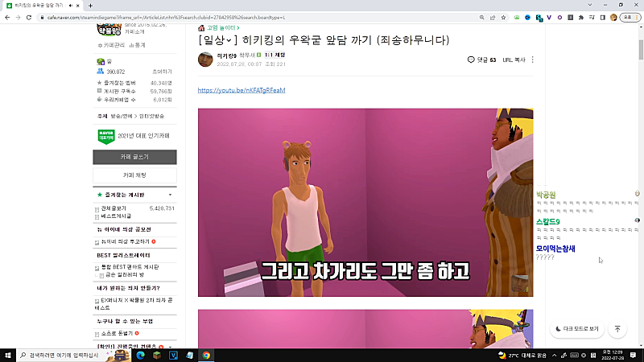Click the share page icon in address bar
Image resolution: width=644 pixels, height=362 pixels.
point(493,18)
